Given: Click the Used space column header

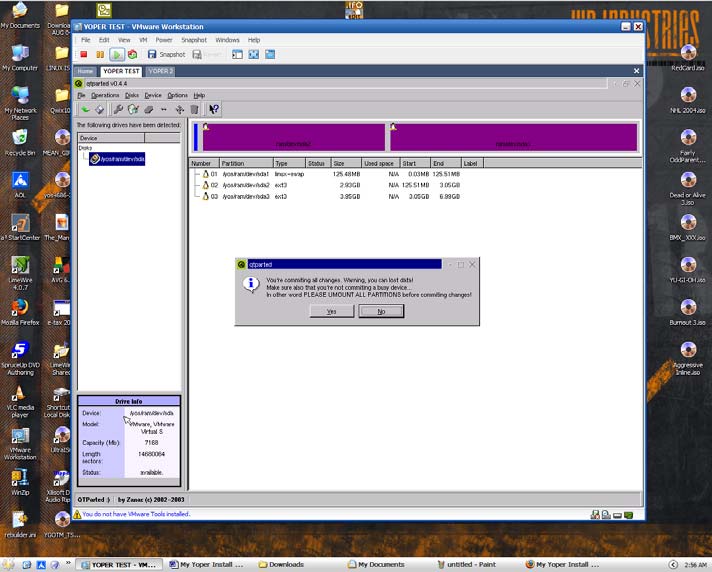Looking at the screenshot, I should click(x=380, y=163).
